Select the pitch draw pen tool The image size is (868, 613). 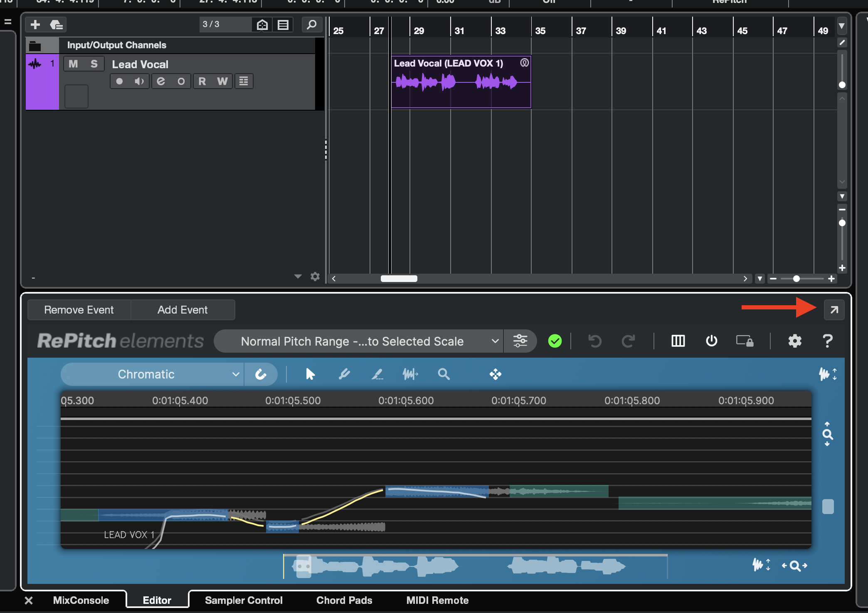[x=377, y=374]
